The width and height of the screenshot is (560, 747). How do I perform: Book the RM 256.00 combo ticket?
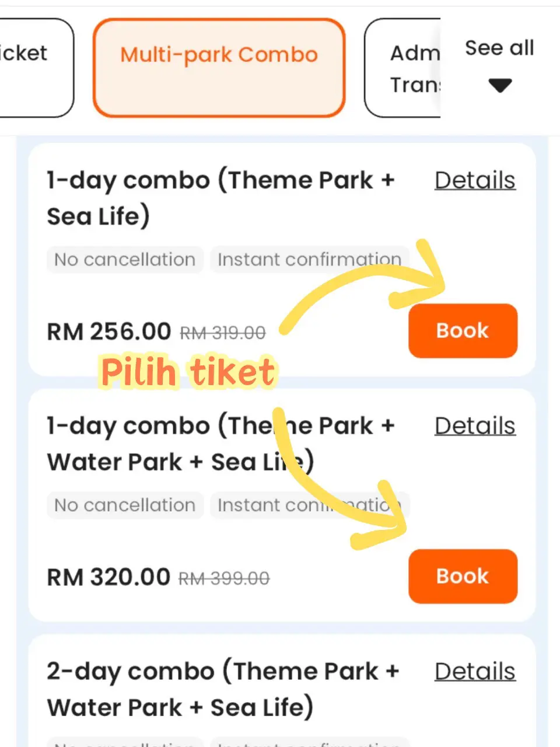coord(463,330)
